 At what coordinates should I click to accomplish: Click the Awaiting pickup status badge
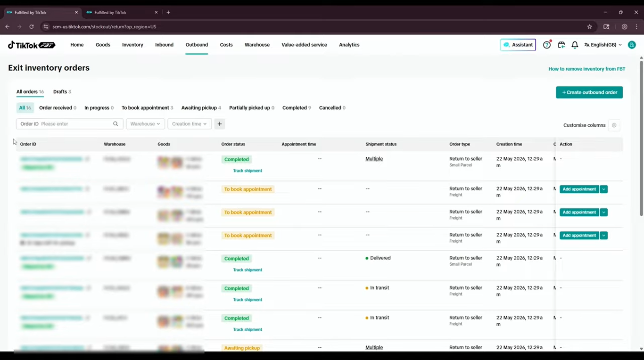pos(242,348)
